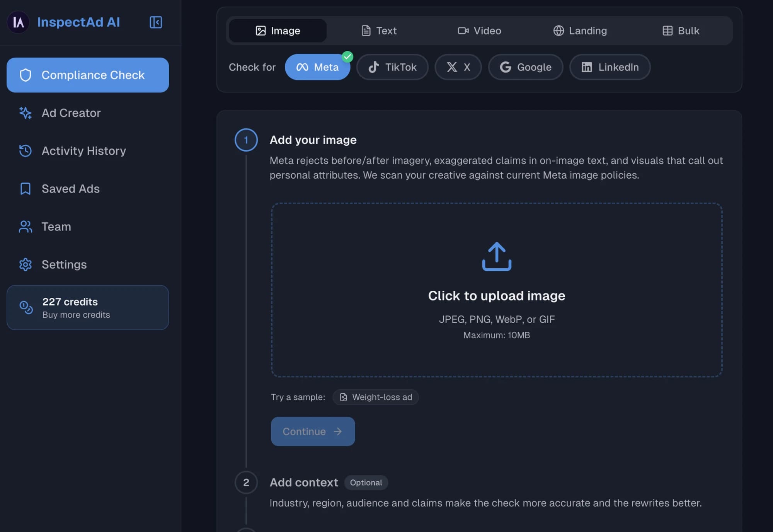Toggle LinkedIn platform check
773x532 pixels.
tap(610, 67)
